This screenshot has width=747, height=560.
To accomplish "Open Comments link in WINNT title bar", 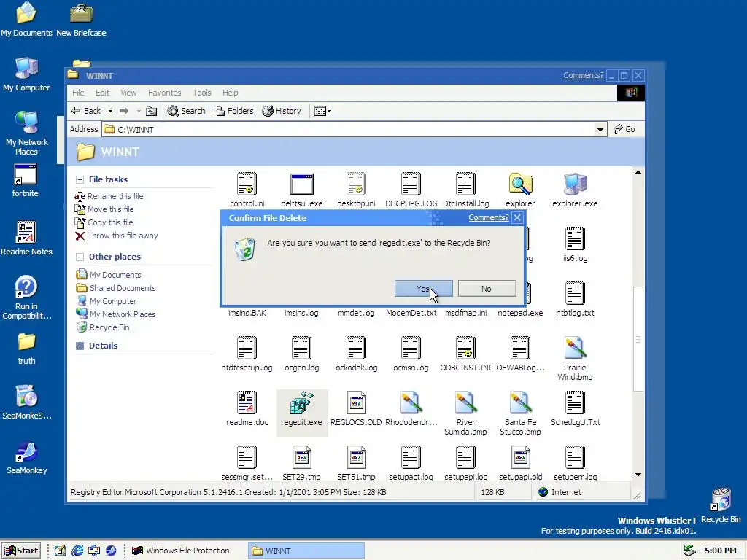I will click(x=583, y=75).
